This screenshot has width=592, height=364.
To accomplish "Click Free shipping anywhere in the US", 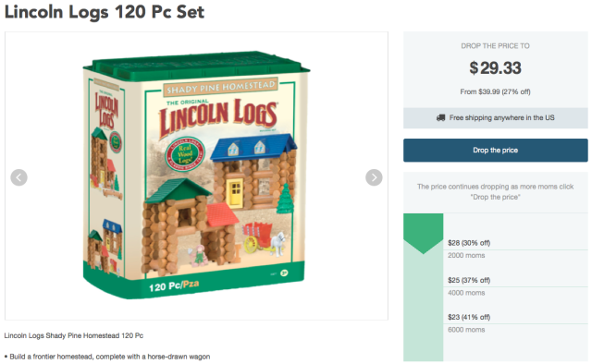I will coord(501,117).
